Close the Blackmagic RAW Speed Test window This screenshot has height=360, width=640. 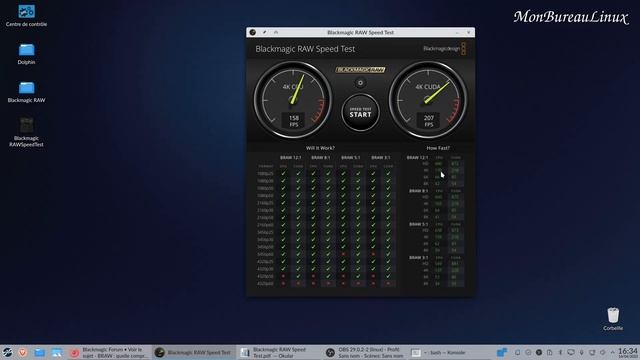pos(469,32)
